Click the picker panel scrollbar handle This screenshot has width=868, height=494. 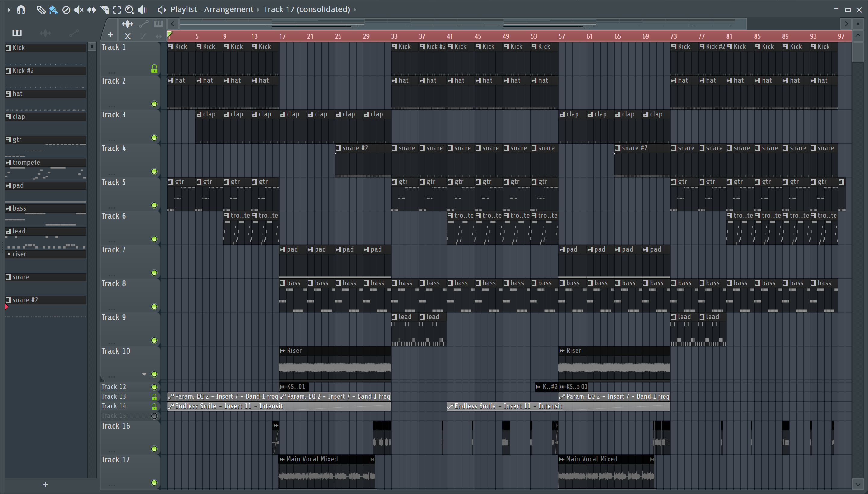coord(92,46)
